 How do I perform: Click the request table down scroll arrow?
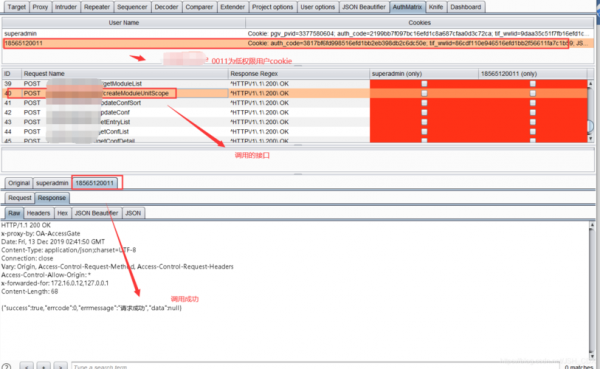[590, 138]
